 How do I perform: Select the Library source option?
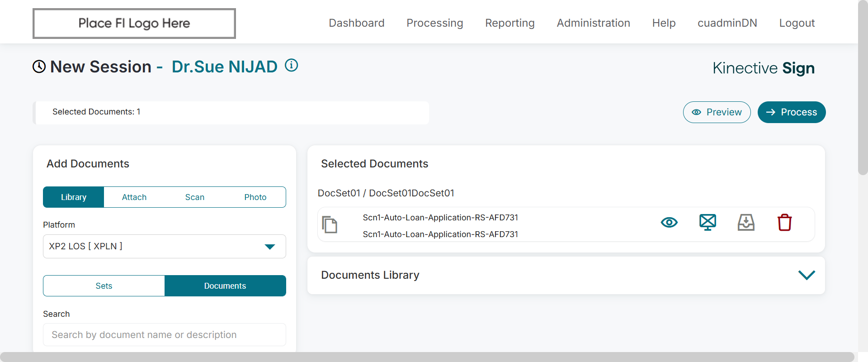coord(74,197)
